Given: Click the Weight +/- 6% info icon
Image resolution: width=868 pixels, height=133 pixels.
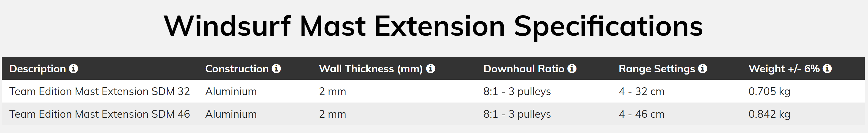Looking at the screenshot, I should pos(827,68).
